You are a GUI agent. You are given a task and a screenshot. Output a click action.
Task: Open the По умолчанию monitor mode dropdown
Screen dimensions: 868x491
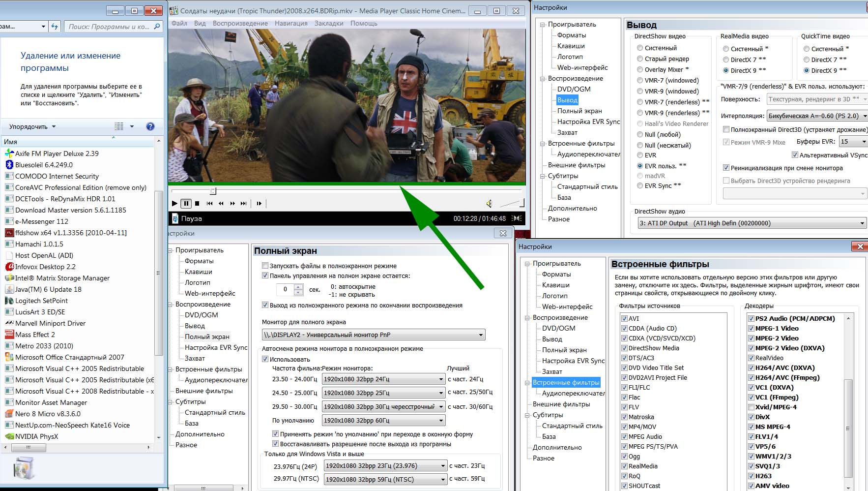coord(384,420)
